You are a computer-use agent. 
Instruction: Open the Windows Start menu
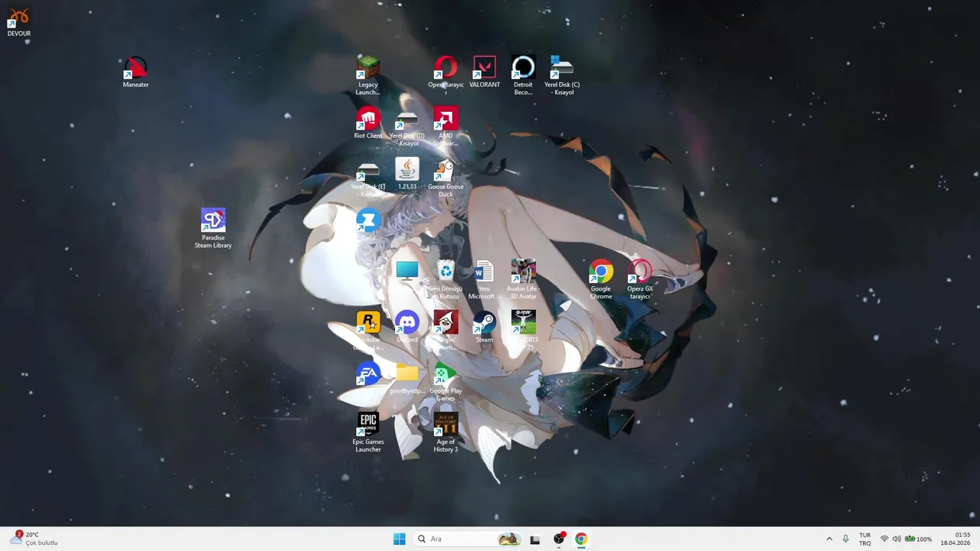tap(399, 539)
